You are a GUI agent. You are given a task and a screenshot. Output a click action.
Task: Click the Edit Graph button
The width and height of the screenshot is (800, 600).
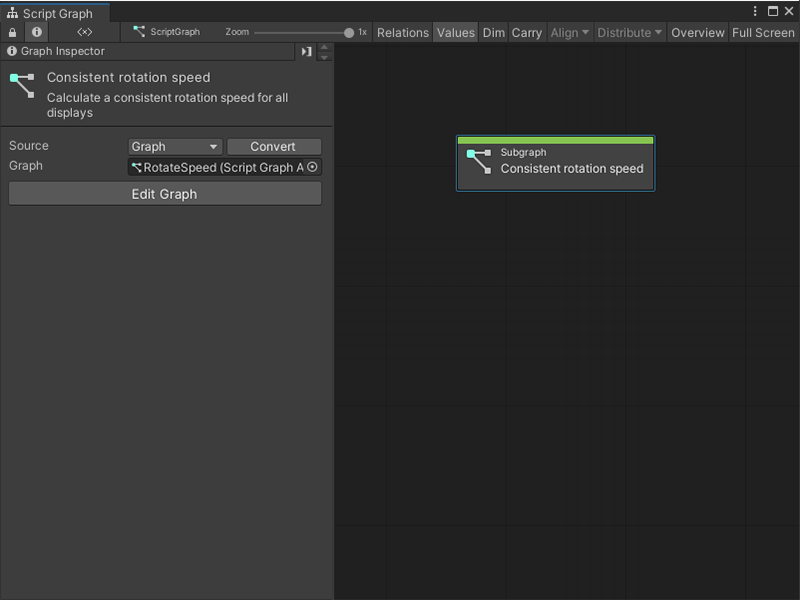coord(164,193)
